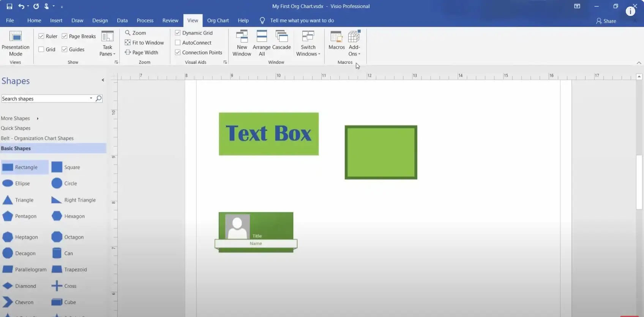Open the Quick Shapes stencil
Image resolution: width=644 pixels, height=317 pixels.
pos(16,128)
